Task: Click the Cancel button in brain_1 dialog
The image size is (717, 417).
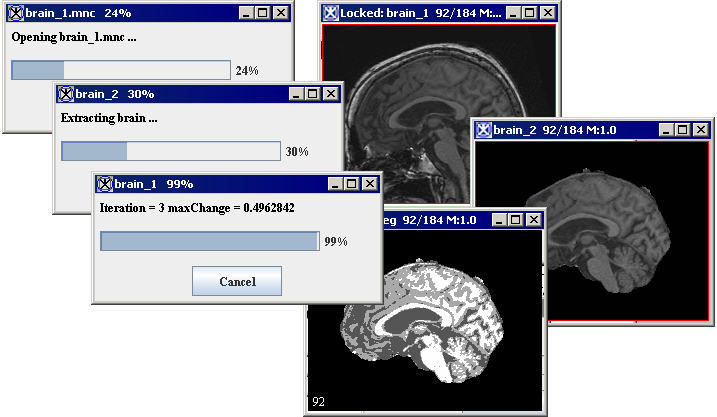Action: point(236,281)
